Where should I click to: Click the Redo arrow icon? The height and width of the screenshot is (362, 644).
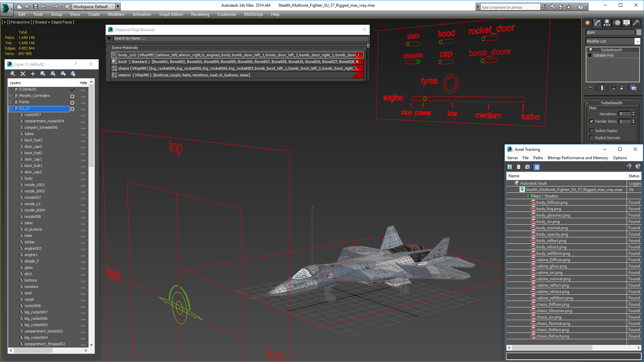point(55,6)
